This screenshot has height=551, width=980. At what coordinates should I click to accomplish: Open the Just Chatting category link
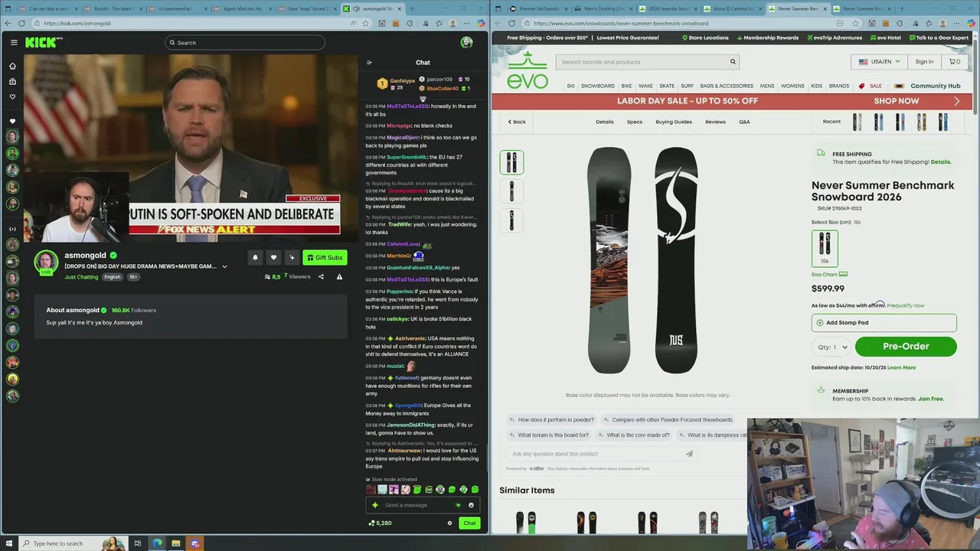[81, 277]
